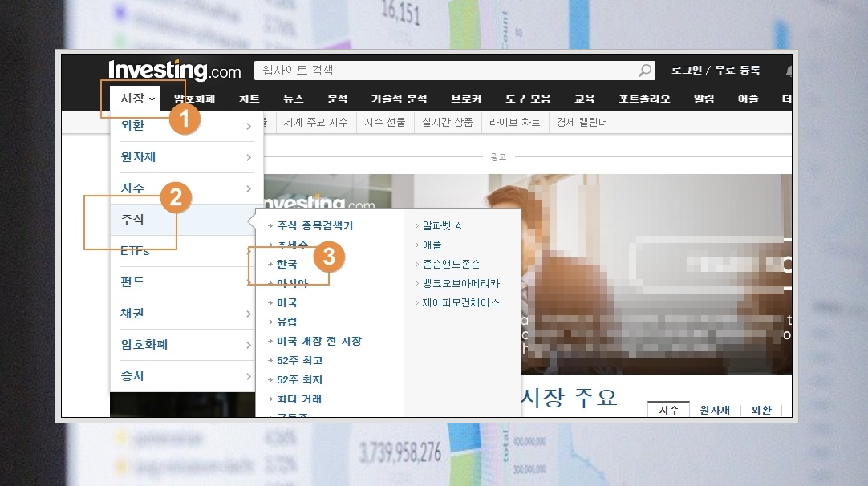Open the 시장 dropdown menu
Image resolution: width=868 pixels, height=486 pixels.
136,99
